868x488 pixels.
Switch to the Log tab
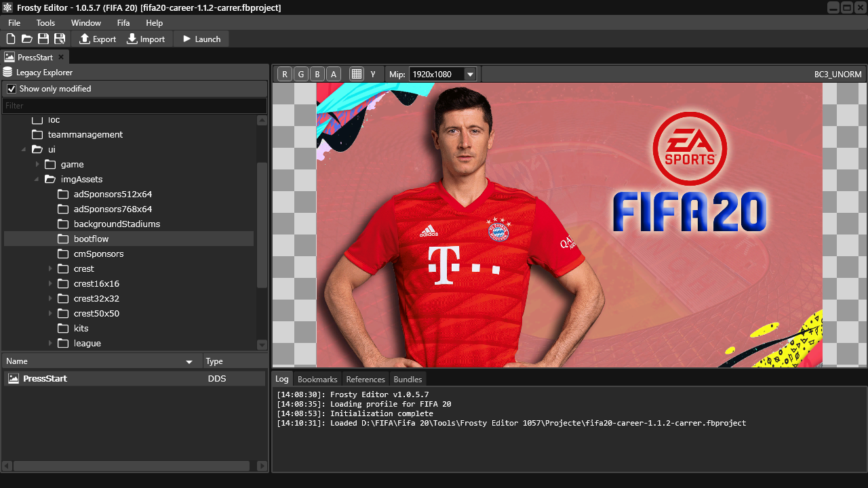tap(281, 379)
